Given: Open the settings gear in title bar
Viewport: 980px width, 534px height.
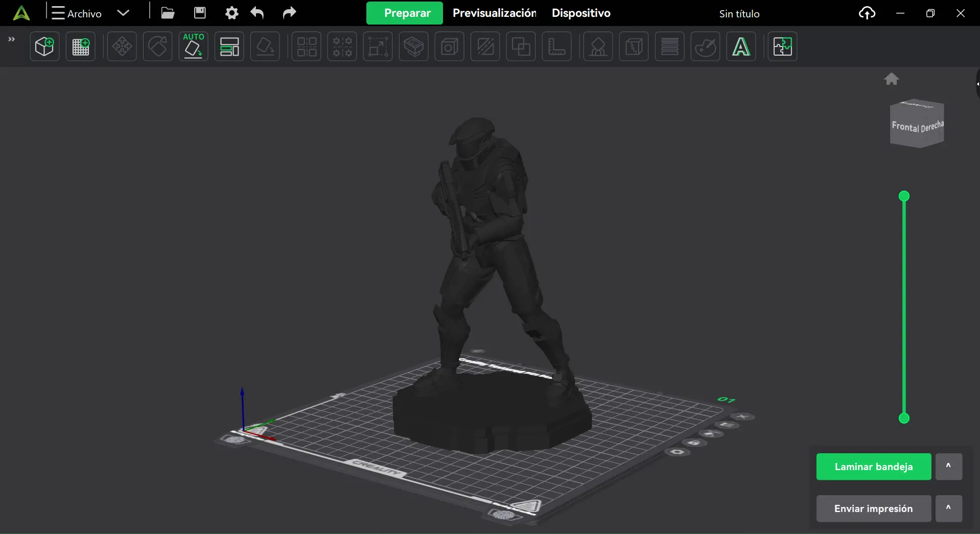Looking at the screenshot, I should click(231, 13).
